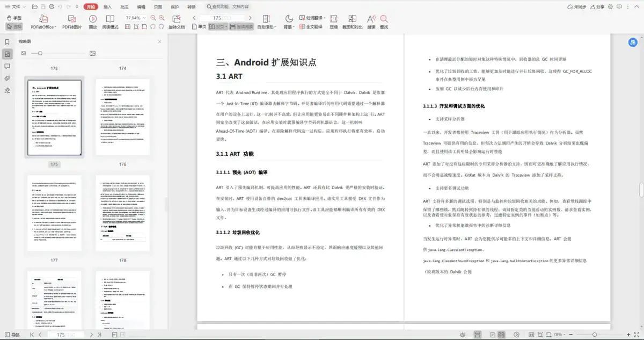Select page 176 thumbnail
This screenshot has width=644, height=340.
coord(122,118)
